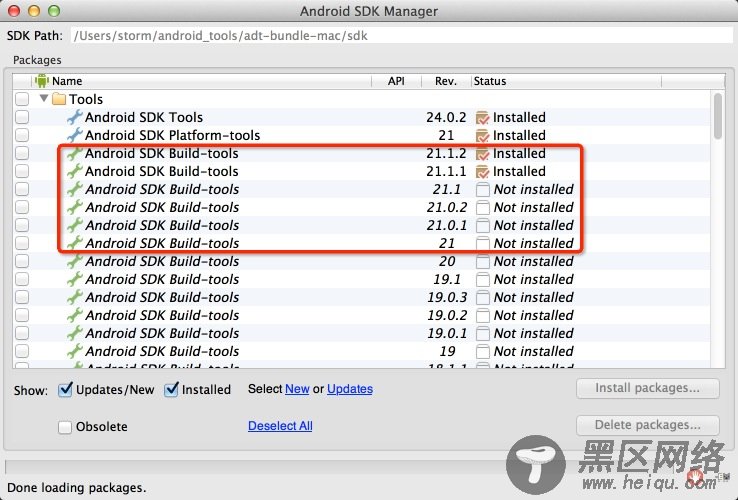Click the wrench icon for Android SDK Tools
The width and height of the screenshot is (738, 500).
75,117
